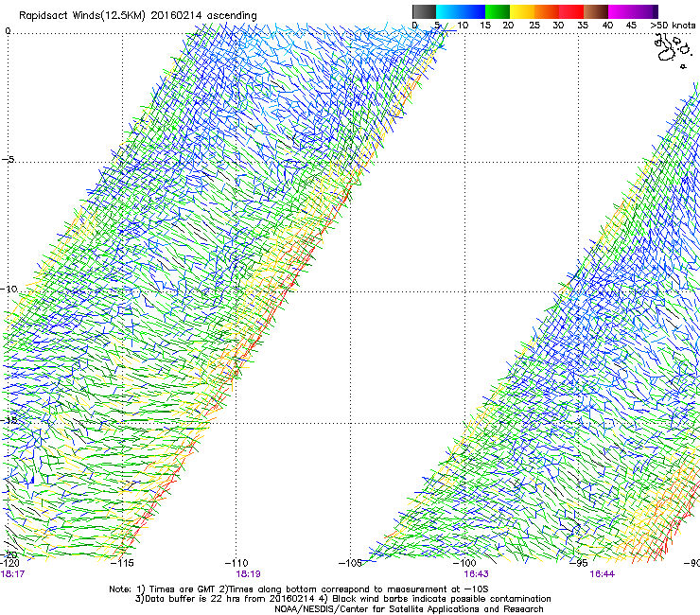
Task: Click the brown 35-40 knots legend swatch
Action: click(596, 11)
